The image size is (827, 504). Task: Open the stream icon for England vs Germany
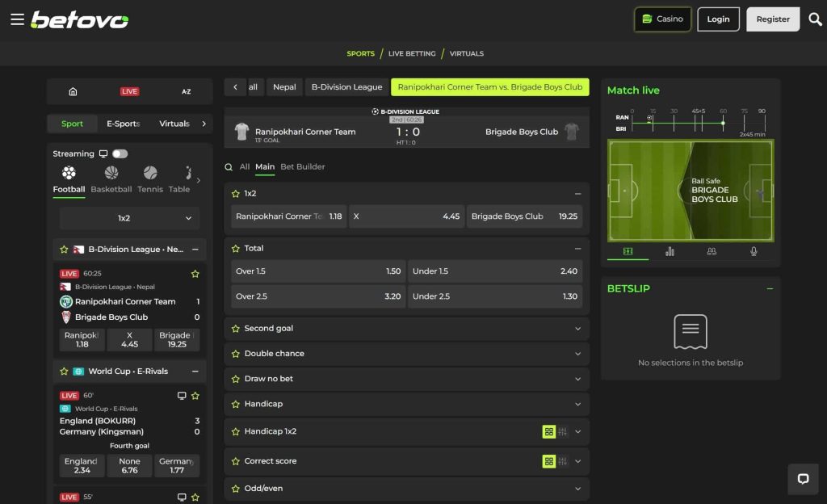182,396
